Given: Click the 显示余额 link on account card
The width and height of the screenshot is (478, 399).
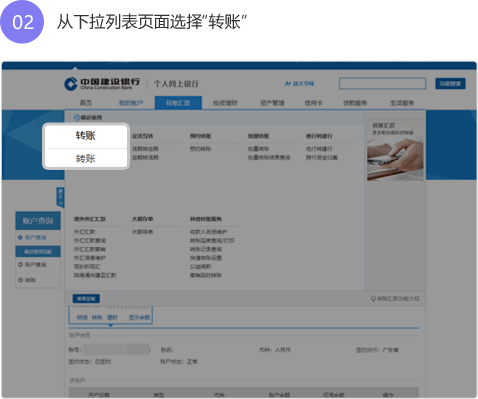Looking at the screenshot, I should pos(139,317).
